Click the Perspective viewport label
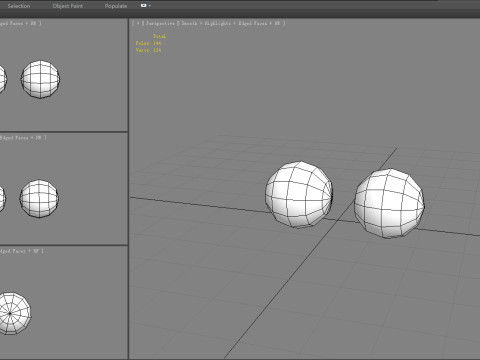 [160, 23]
